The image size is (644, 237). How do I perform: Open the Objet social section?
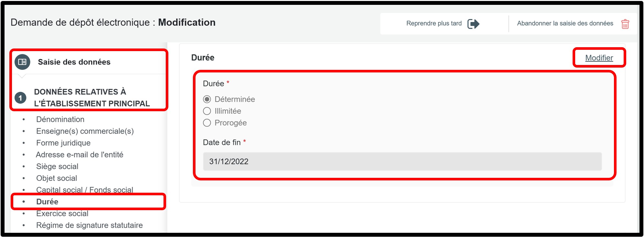point(57,178)
